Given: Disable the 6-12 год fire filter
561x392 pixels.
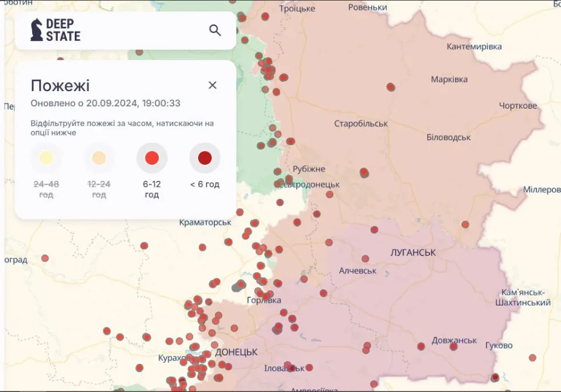Looking at the screenshot, I should coord(151,158).
